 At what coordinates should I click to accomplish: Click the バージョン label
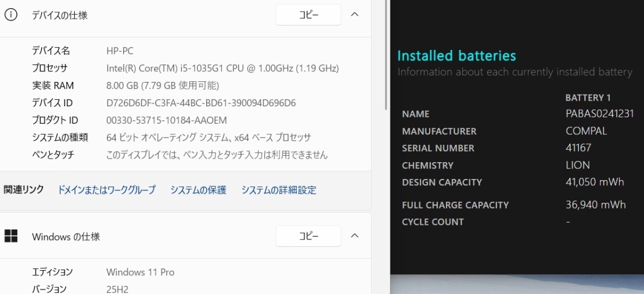49,289
